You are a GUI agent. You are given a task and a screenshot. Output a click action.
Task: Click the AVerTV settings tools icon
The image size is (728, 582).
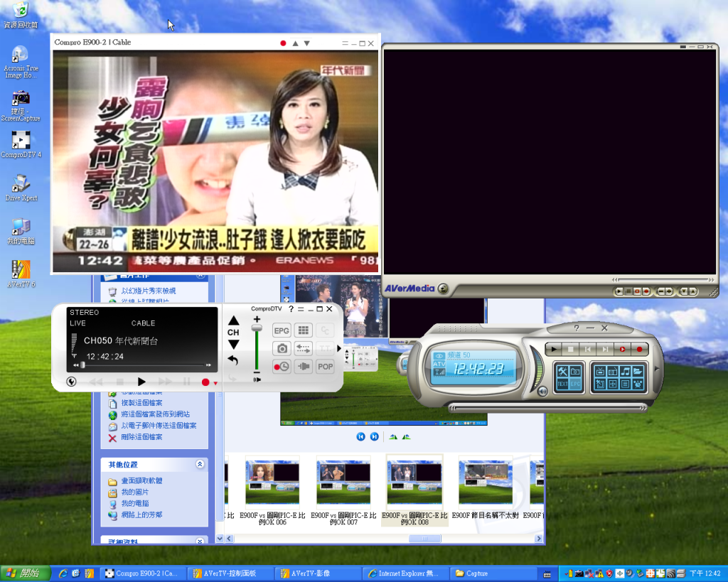pyautogui.click(x=563, y=371)
